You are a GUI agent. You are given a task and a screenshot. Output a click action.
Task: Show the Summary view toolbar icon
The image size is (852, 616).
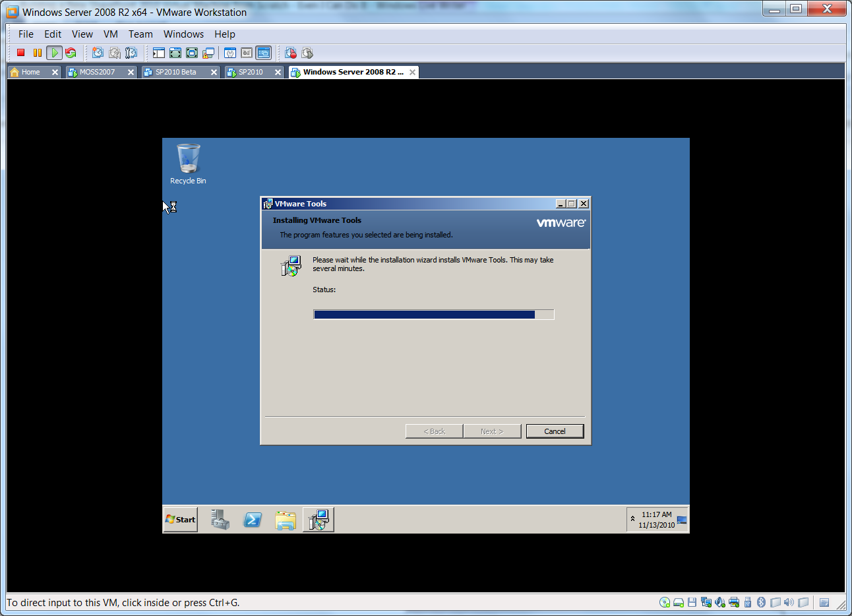(230, 53)
